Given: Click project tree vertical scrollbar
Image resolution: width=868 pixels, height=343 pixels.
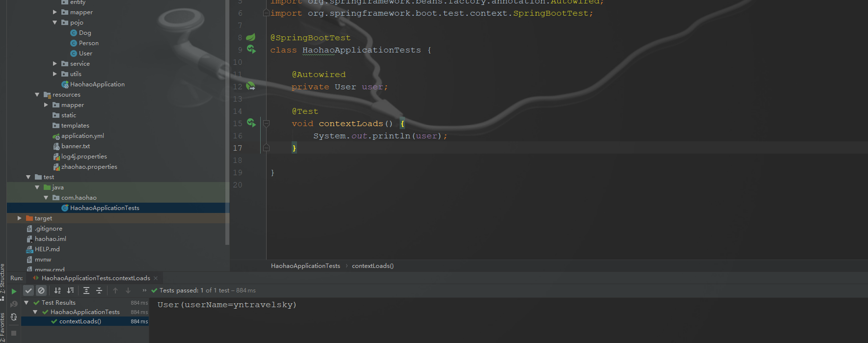Looking at the screenshot, I should (x=227, y=123).
